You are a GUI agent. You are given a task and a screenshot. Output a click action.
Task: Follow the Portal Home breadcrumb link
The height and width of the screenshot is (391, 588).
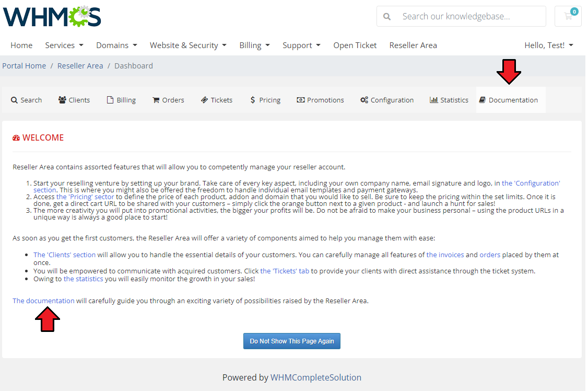coord(24,66)
